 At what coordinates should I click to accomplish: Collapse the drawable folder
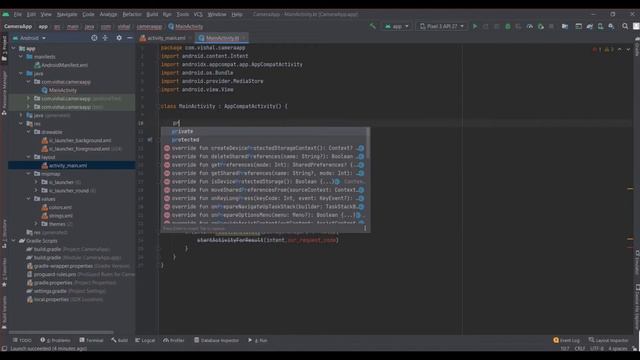[x=29, y=132]
